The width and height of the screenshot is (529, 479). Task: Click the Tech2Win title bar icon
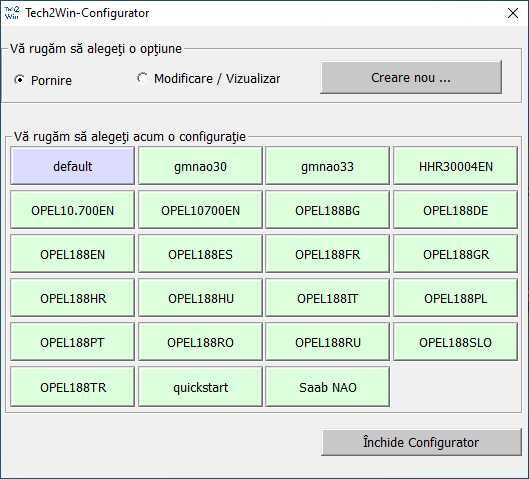coord(12,13)
